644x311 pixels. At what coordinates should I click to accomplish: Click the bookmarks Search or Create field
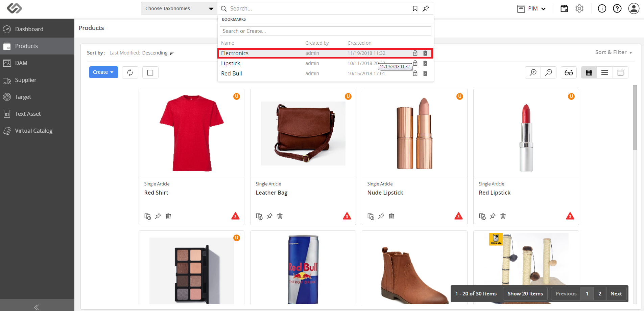tap(325, 31)
